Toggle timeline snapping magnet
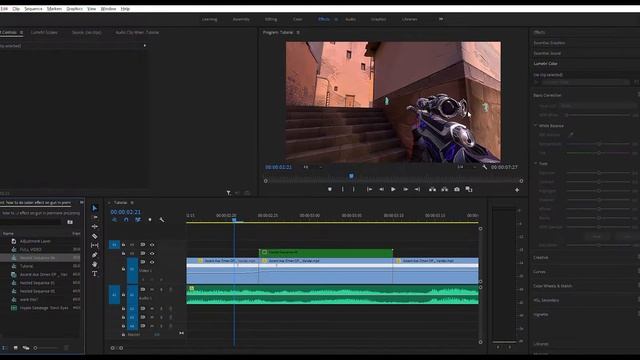The height and width of the screenshot is (360, 640). point(126,220)
